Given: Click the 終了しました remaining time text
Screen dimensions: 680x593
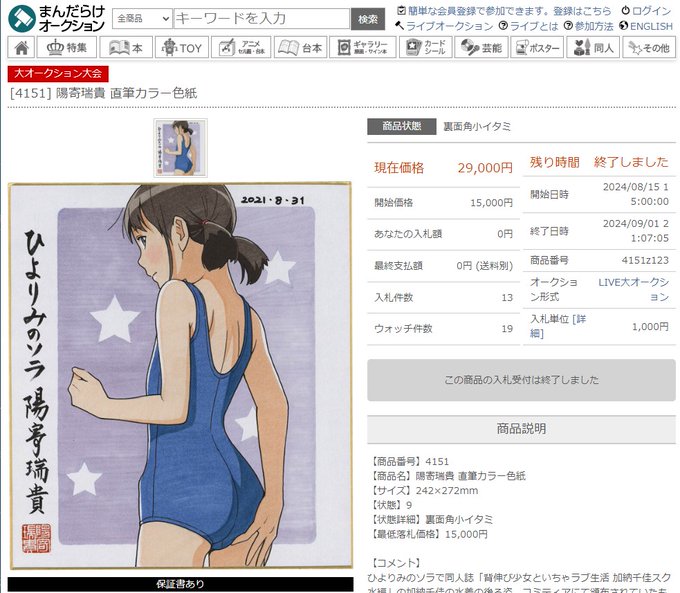Looking at the screenshot, I should tap(631, 162).
